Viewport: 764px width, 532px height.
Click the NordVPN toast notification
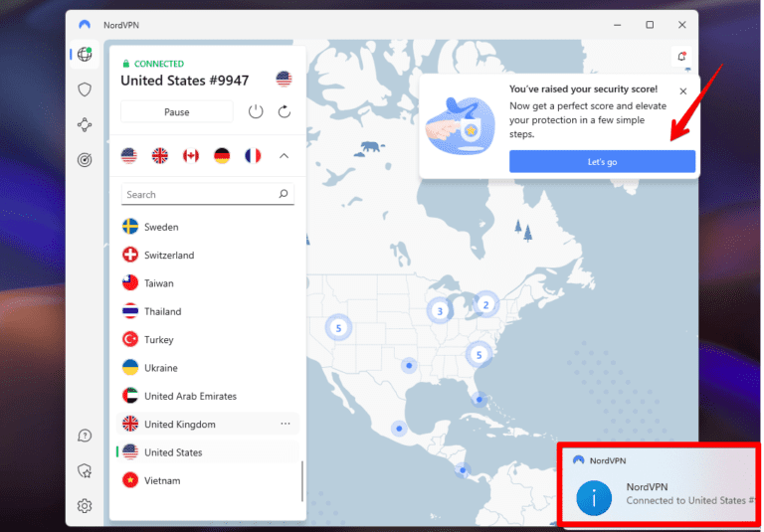pos(661,485)
